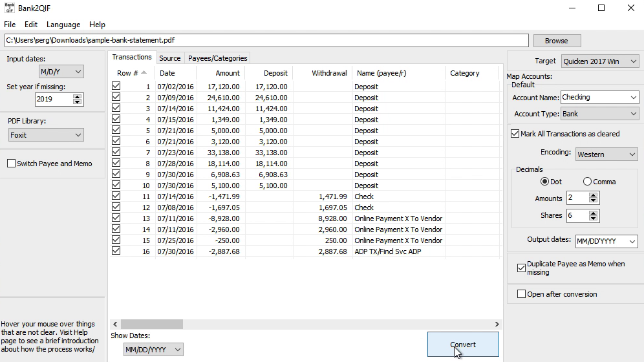Click the 07/28/2016 date cell

point(175,164)
